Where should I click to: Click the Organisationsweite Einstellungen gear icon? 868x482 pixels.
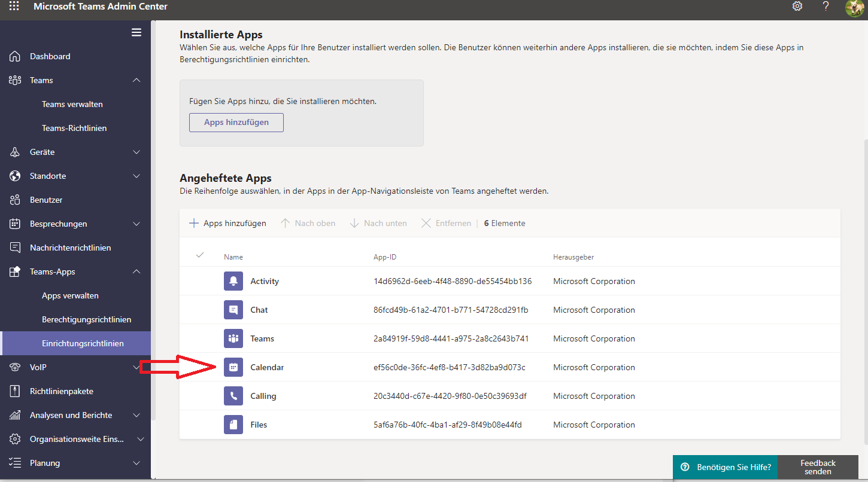[16, 439]
